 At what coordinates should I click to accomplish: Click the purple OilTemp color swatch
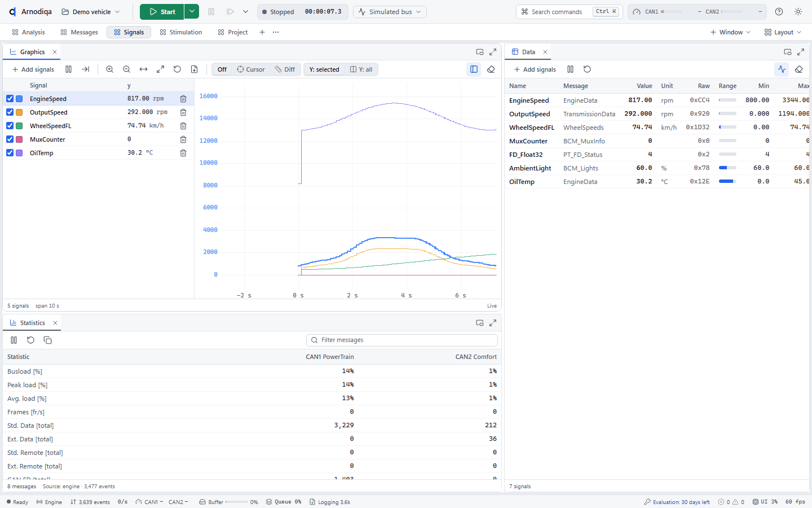pyautogui.click(x=19, y=153)
